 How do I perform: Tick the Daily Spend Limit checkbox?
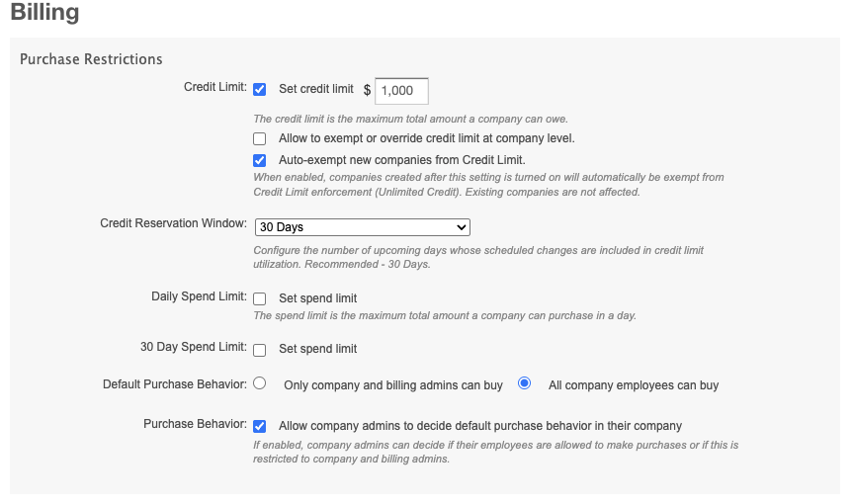pos(260,299)
